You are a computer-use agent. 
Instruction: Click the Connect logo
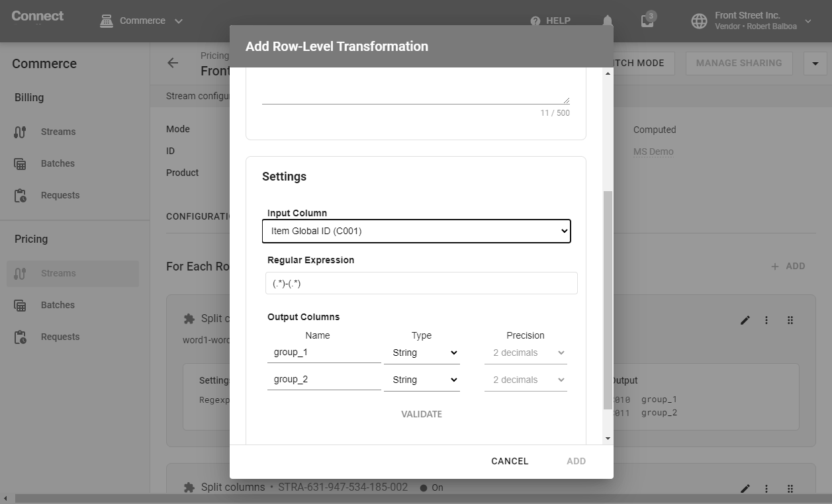tap(38, 16)
